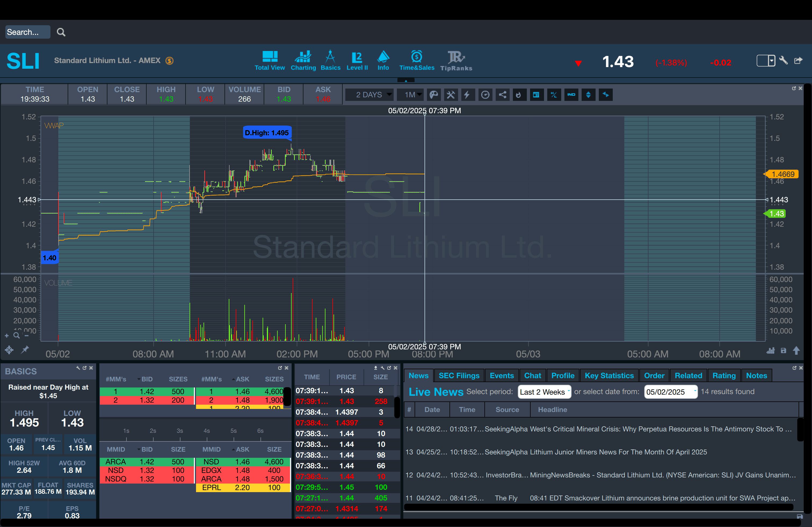Switch to the Key Statistics tab

click(609, 376)
